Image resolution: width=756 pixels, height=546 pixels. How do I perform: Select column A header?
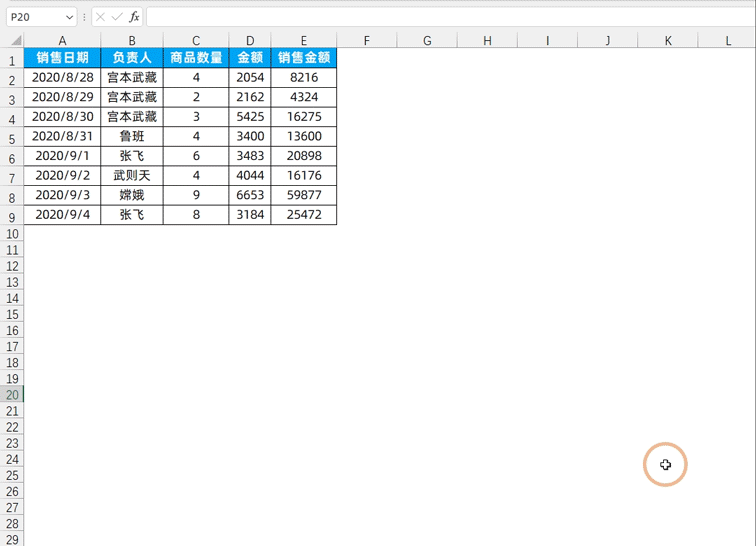point(62,41)
